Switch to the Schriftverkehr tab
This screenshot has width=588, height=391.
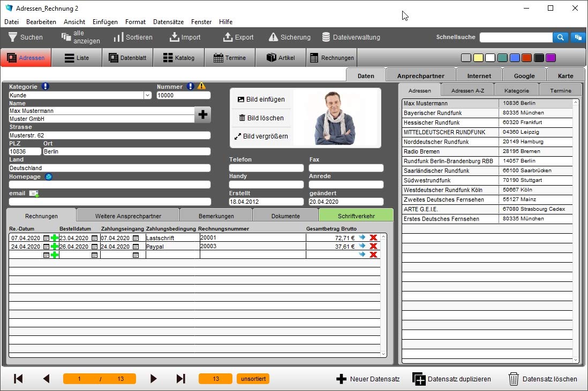point(356,216)
